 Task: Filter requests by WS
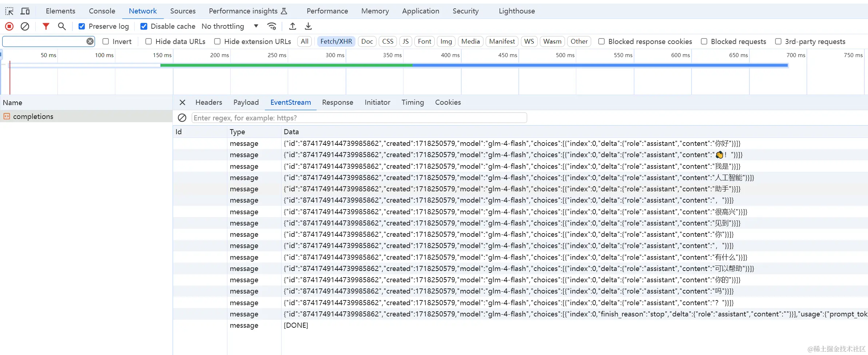point(529,41)
